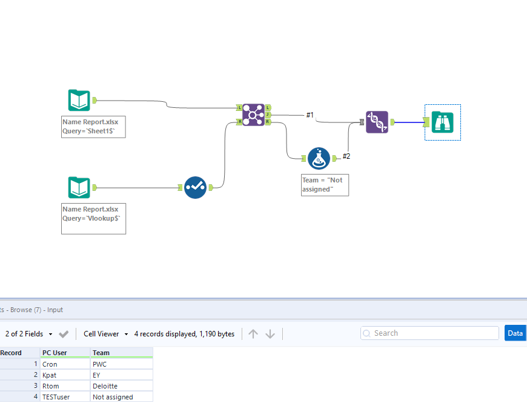Click the down arrow record navigation icon
The image size is (527, 420).
pyautogui.click(x=270, y=333)
